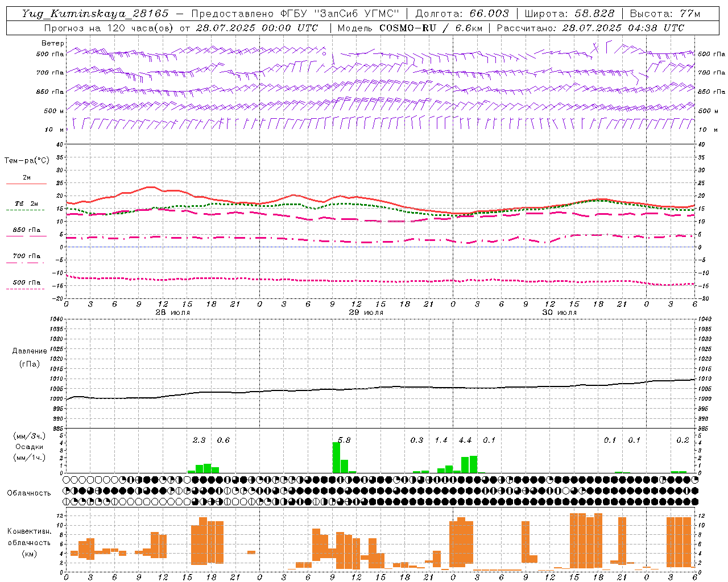The image size is (728, 582).
Task: Click the tallest green precipitation bar under 5.8
Action: [336, 458]
